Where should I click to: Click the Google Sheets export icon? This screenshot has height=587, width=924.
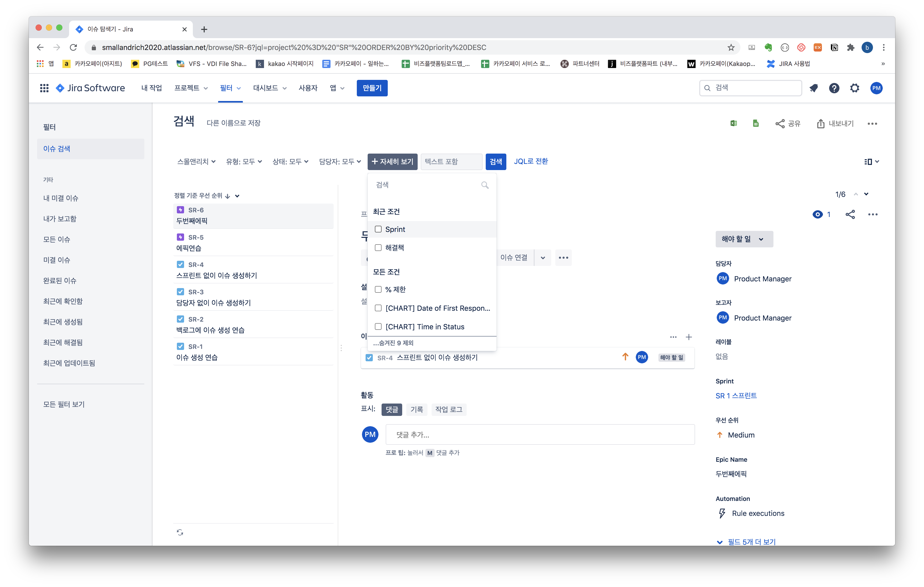coord(756,123)
